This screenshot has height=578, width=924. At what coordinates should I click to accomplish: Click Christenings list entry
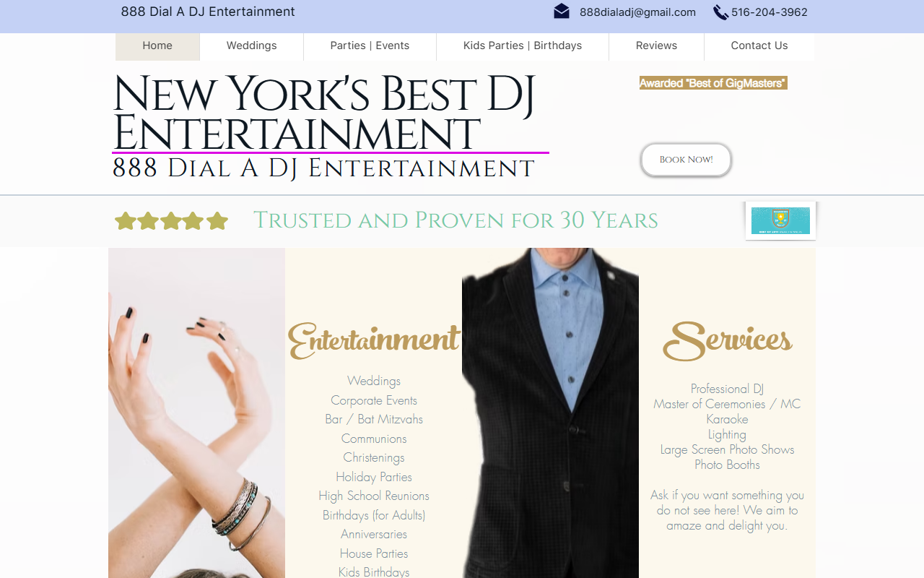374,457
